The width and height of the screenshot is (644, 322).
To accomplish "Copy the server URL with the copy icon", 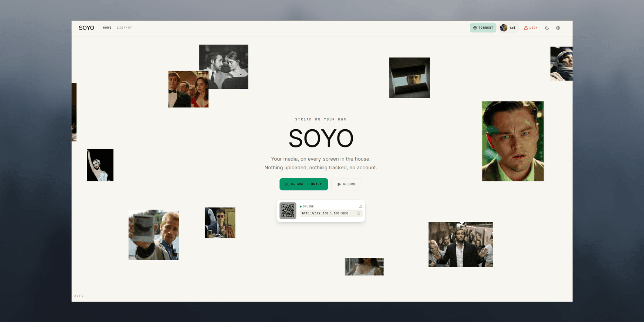I will (x=358, y=213).
